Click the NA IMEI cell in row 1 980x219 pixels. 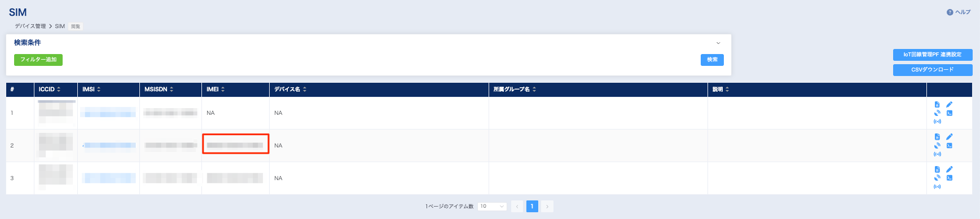210,113
